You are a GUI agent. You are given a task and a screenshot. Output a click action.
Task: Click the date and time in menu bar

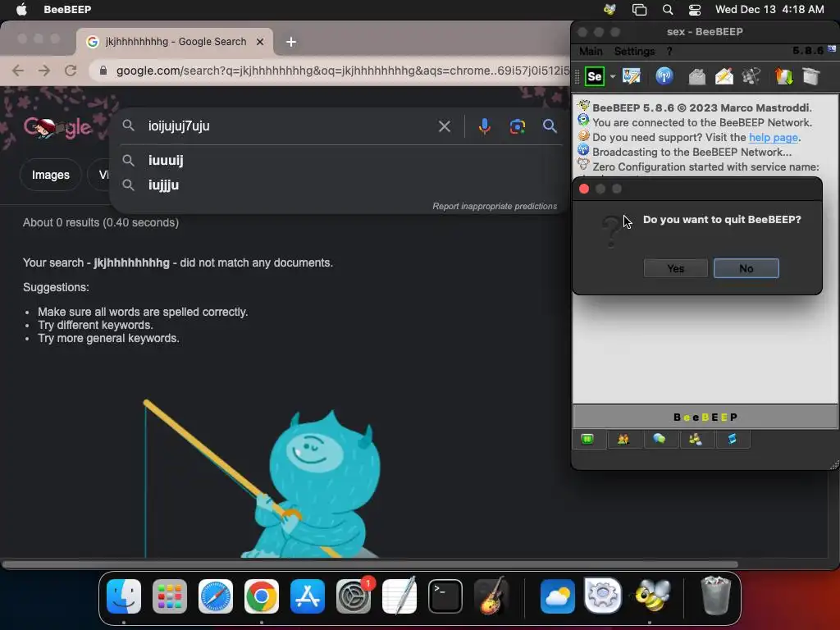point(769,9)
